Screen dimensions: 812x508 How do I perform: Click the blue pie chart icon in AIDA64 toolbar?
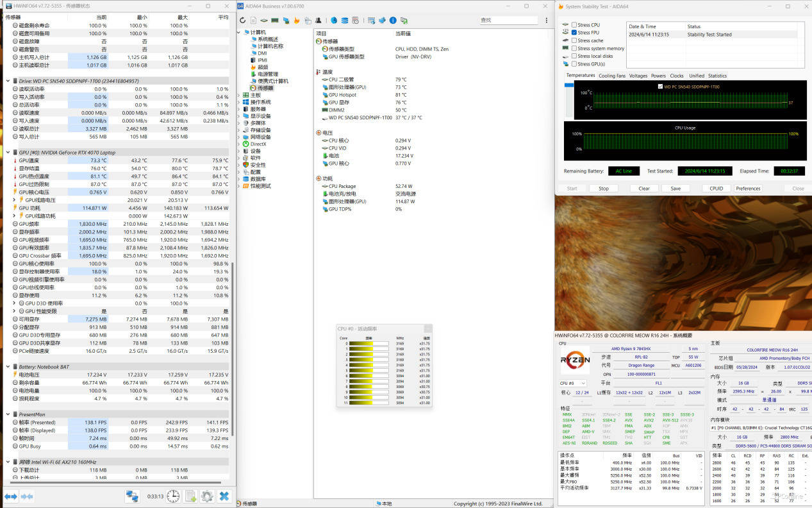[x=334, y=21]
